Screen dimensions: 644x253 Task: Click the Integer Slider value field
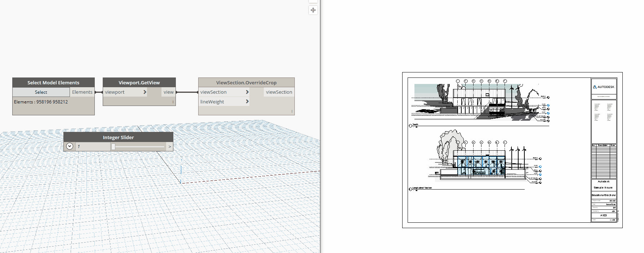93,147
